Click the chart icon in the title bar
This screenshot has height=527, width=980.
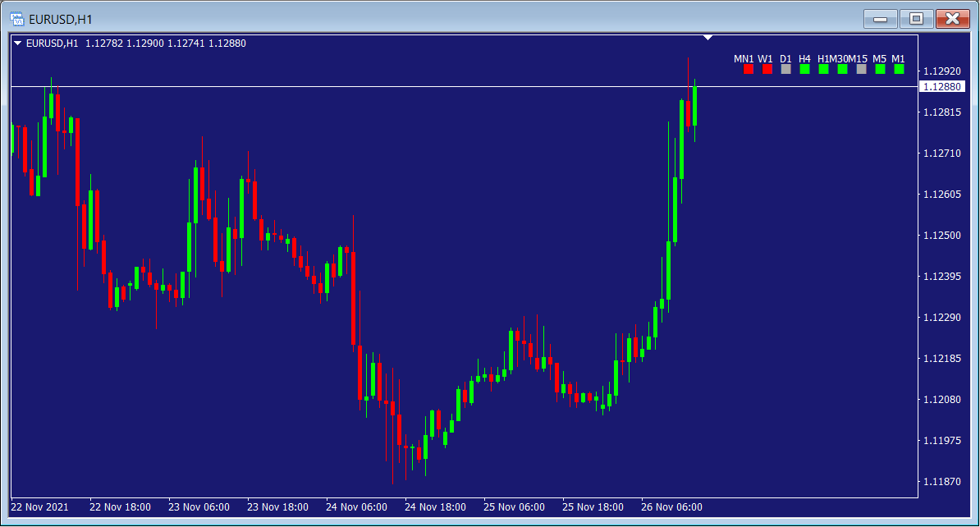[16, 18]
